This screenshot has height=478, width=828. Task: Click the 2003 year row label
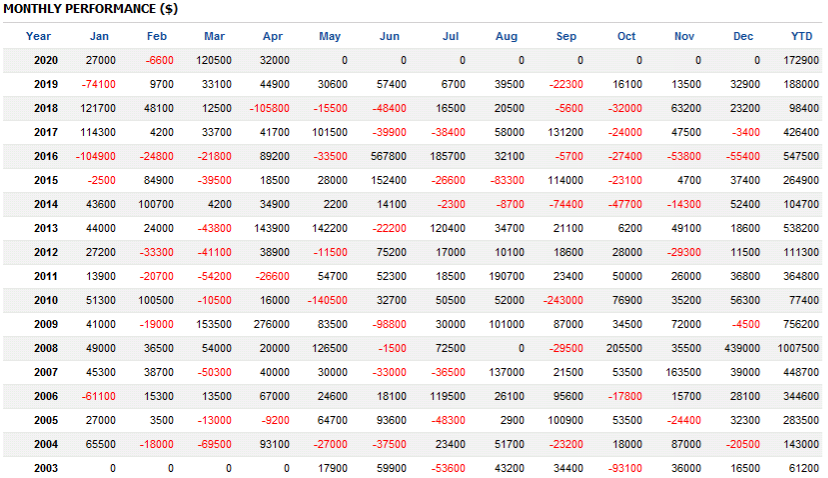point(46,468)
